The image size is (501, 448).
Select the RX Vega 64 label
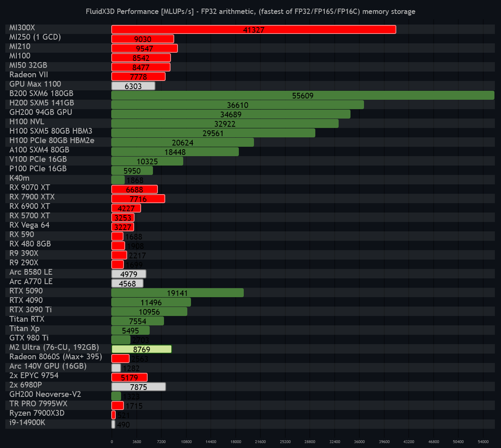point(29,225)
